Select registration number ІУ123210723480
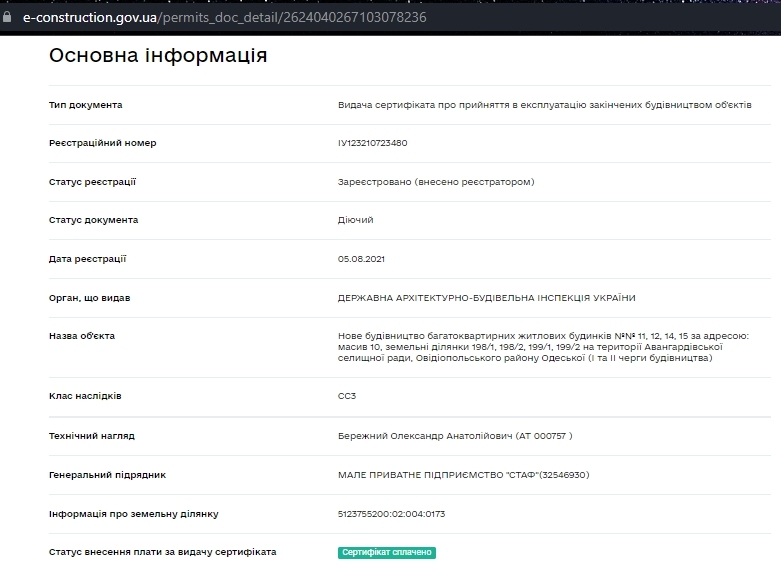 coord(373,143)
